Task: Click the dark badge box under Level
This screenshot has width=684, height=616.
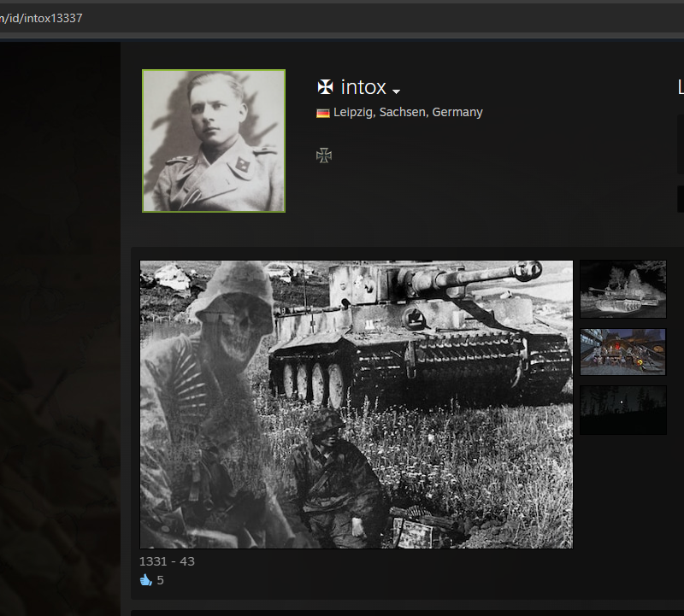Action: click(x=681, y=144)
